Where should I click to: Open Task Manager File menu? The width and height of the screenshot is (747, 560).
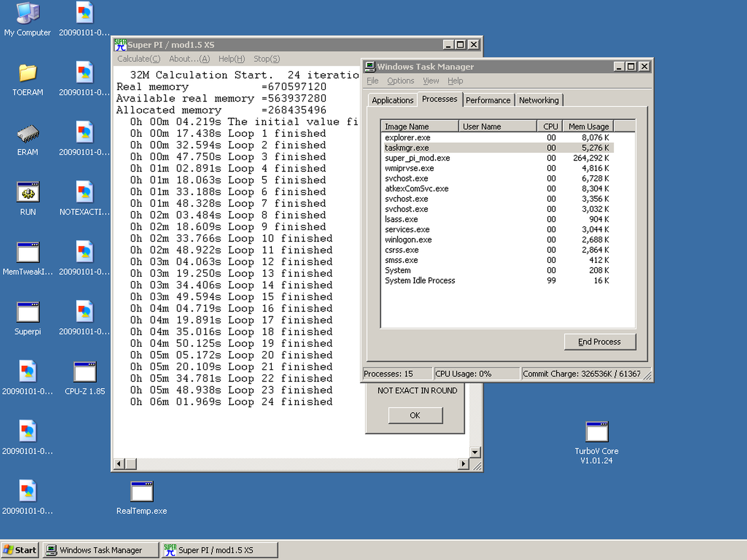pos(372,81)
